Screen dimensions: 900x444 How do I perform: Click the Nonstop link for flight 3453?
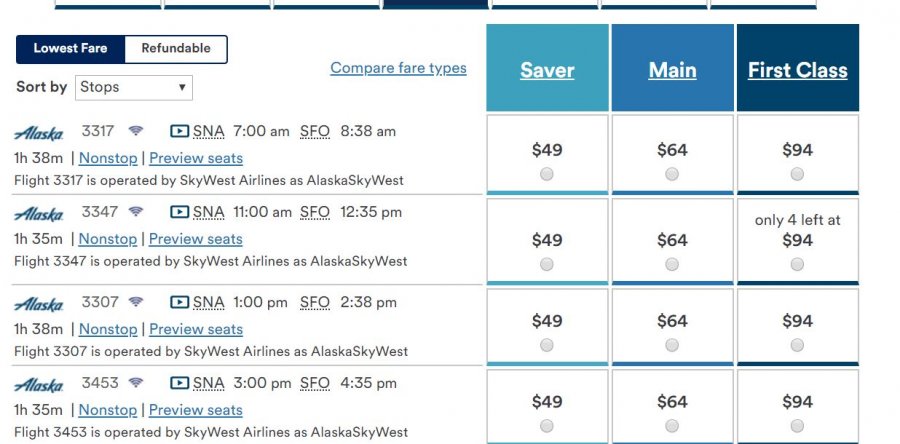tap(108, 410)
